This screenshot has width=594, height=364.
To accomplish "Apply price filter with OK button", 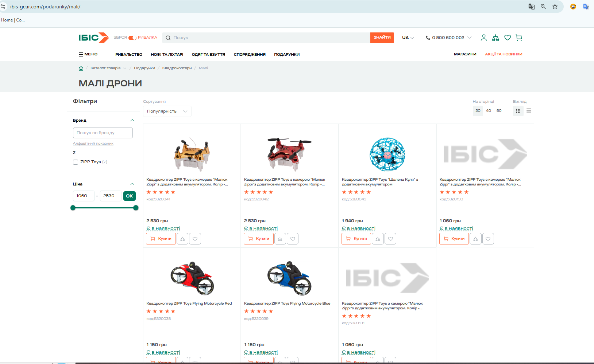I will pos(130,196).
